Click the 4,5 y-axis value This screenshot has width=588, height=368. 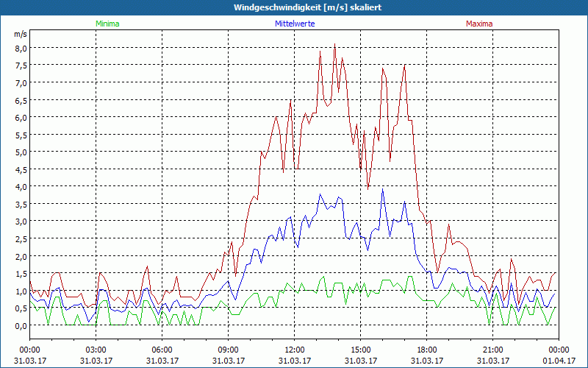21,170
